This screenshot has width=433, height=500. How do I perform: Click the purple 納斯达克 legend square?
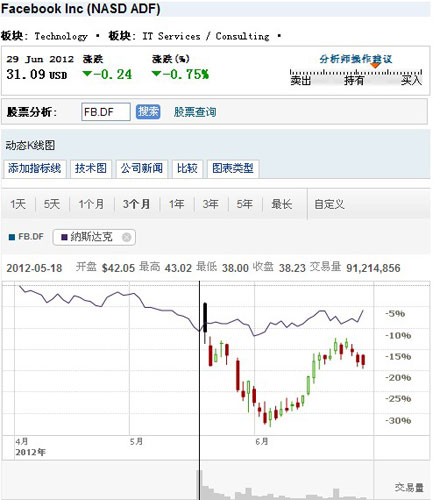pyautogui.click(x=64, y=237)
